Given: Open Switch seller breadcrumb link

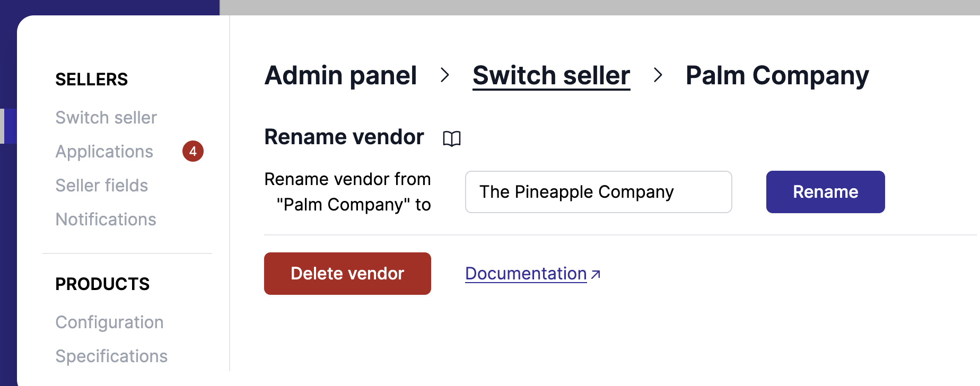Looking at the screenshot, I should (x=550, y=75).
